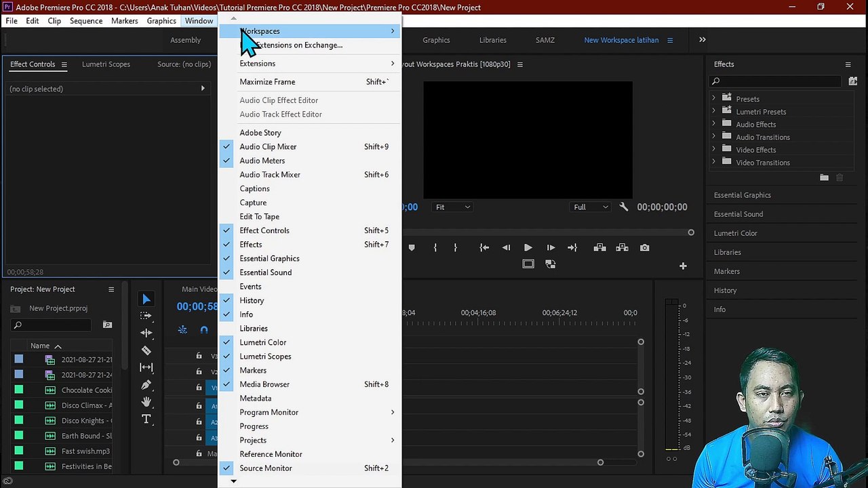Viewport: 868px width, 488px height.
Task: Open the Full playback resolution dropdown
Action: (591, 207)
